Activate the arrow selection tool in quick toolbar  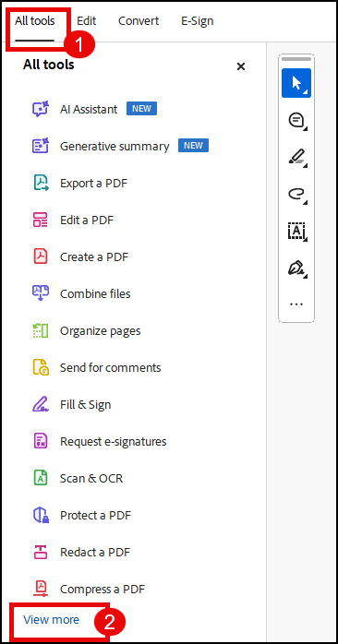pos(296,83)
